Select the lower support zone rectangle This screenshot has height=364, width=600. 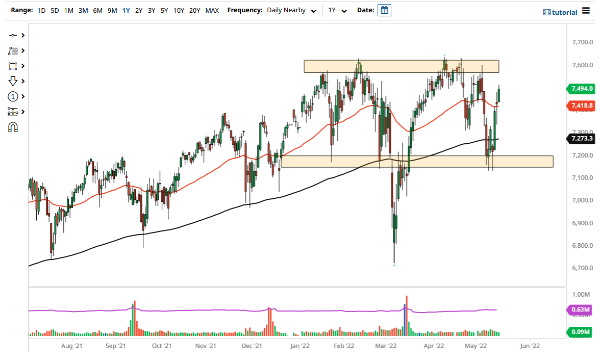[417, 161]
